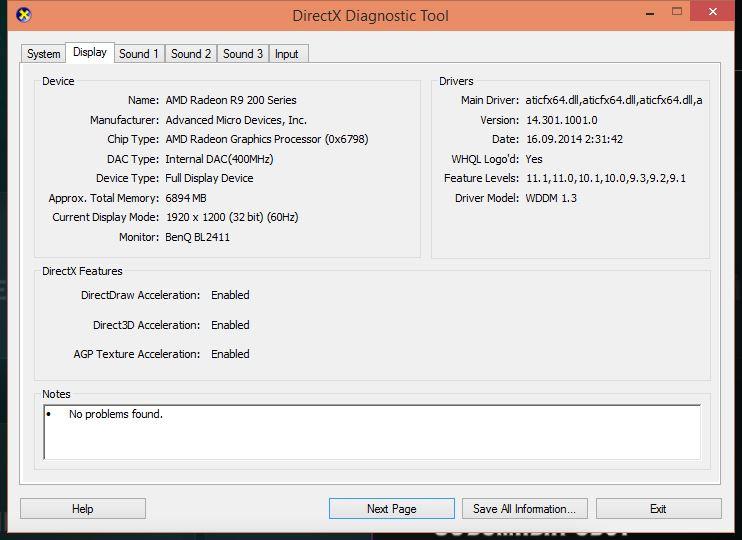
Task: Click display mode '1920 x 1200 (32 bit) (60Hz)'
Action: click(x=232, y=217)
